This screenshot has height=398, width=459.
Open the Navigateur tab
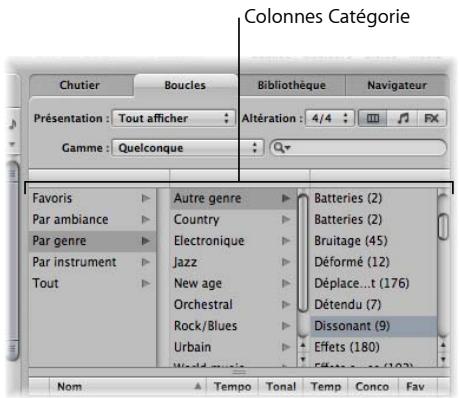pyautogui.click(x=397, y=85)
